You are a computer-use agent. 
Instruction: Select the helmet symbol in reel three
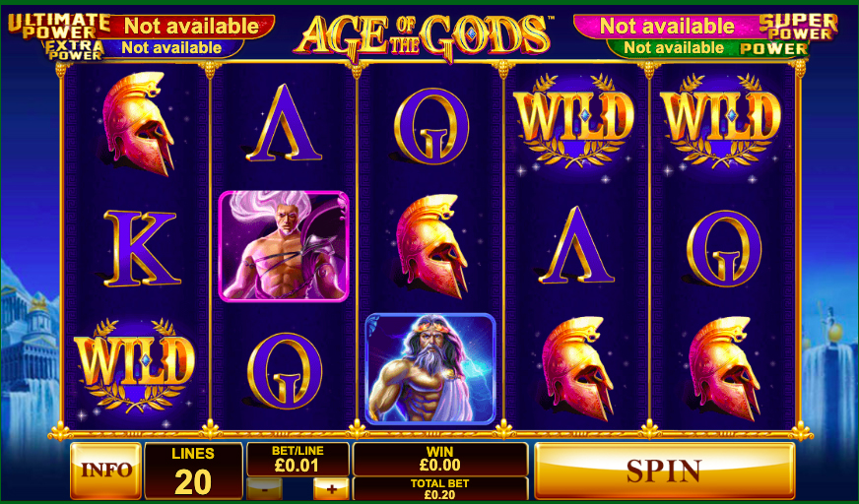(x=432, y=246)
